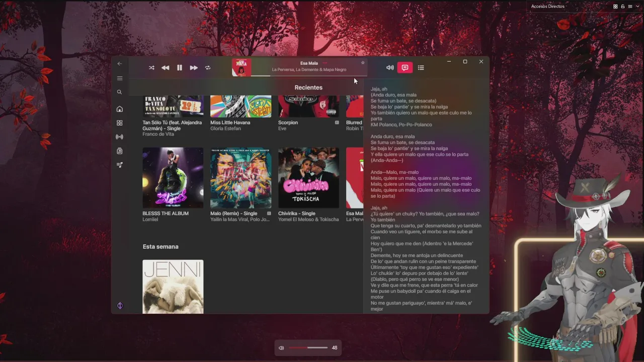
Task: Click the Yomel El Meloso & Tokischa artist text
Action: [308, 220]
